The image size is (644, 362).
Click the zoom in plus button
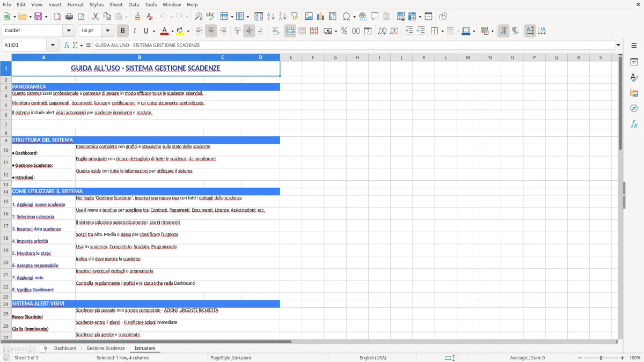623,358
